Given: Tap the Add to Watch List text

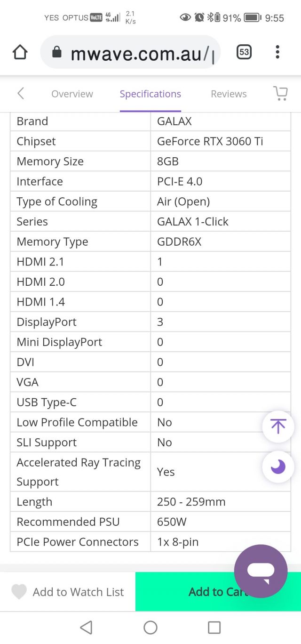Looking at the screenshot, I should pos(79,592).
